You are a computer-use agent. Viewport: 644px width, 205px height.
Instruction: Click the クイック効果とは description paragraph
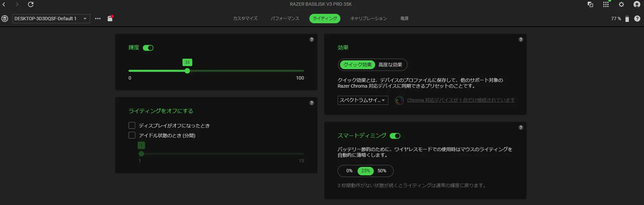point(420,83)
